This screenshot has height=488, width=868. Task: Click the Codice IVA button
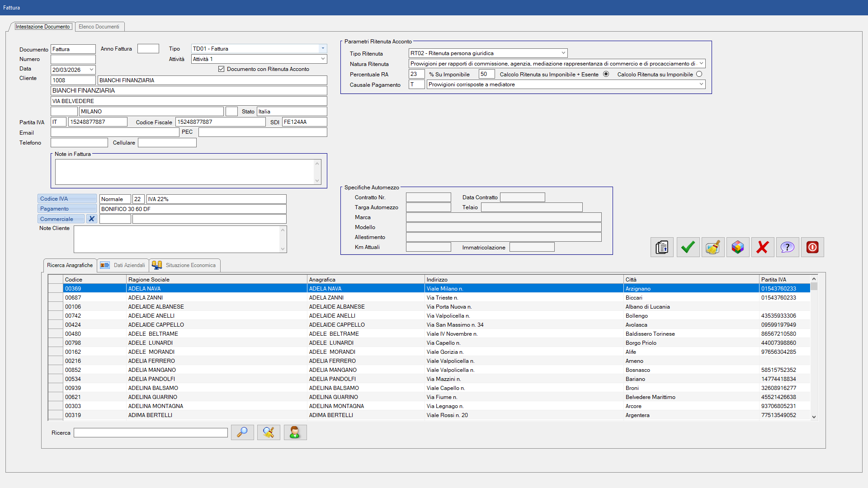click(x=67, y=199)
